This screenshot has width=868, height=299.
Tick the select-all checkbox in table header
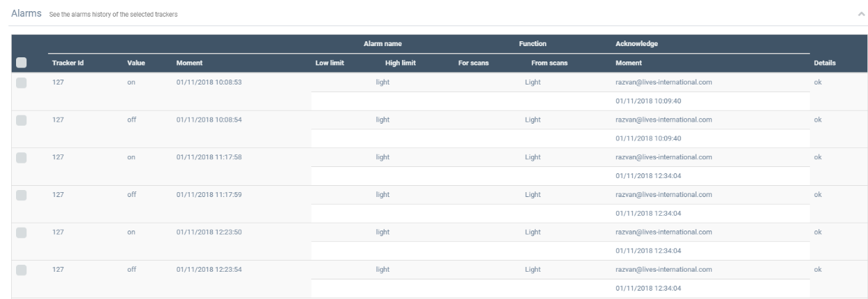[x=21, y=63]
